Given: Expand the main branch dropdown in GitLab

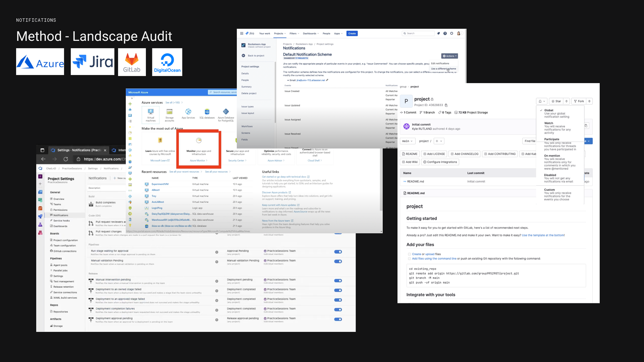Looking at the screenshot, I should click(x=407, y=141).
